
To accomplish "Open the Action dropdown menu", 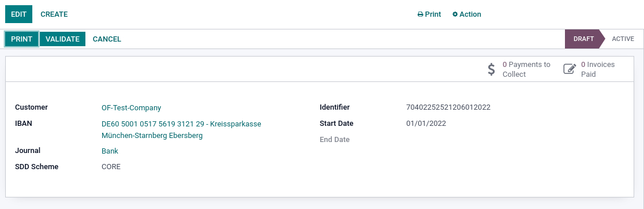I will pyautogui.click(x=467, y=14).
